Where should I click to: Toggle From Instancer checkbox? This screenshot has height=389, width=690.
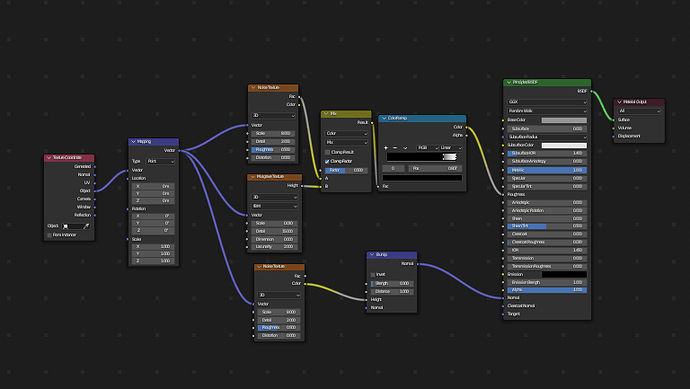(49, 235)
